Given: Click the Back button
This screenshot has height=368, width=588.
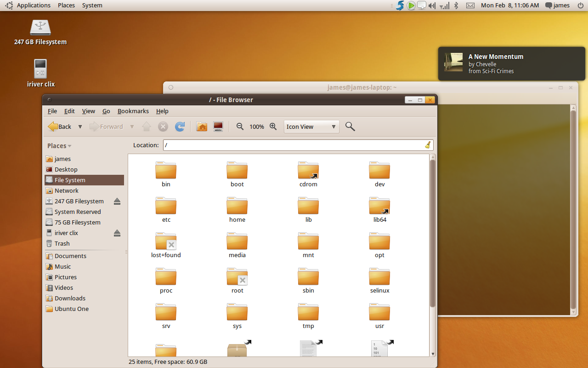Looking at the screenshot, I should point(60,126).
